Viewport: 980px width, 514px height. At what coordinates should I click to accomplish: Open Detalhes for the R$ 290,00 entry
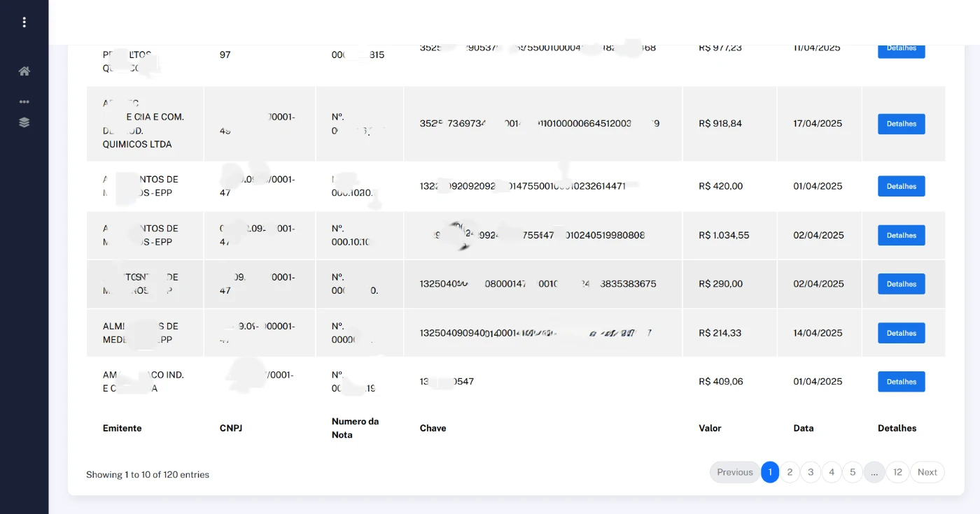click(901, 284)
